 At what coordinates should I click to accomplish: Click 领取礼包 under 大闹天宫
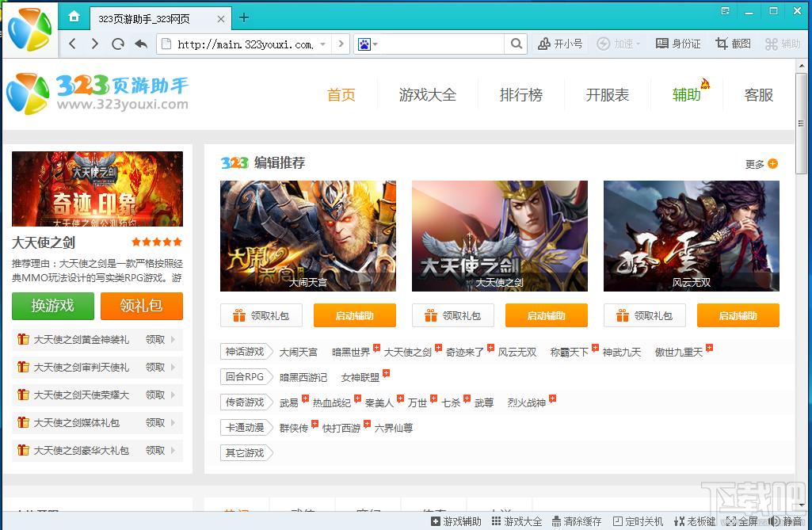point(261,315)
